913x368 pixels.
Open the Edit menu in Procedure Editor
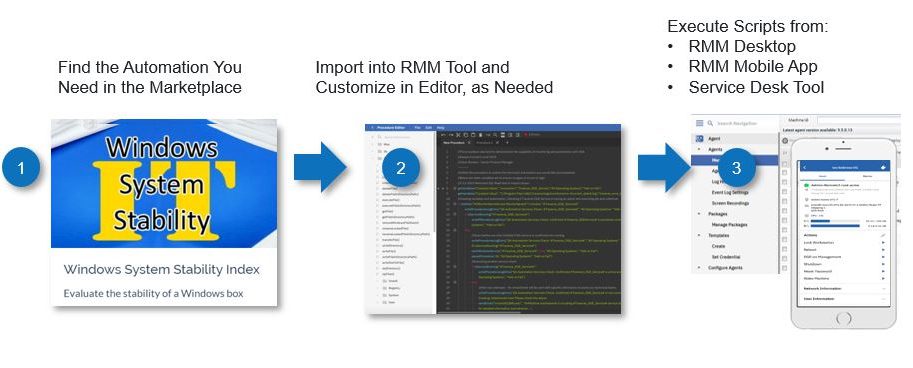pyautogui.click(x=429, y=128)
